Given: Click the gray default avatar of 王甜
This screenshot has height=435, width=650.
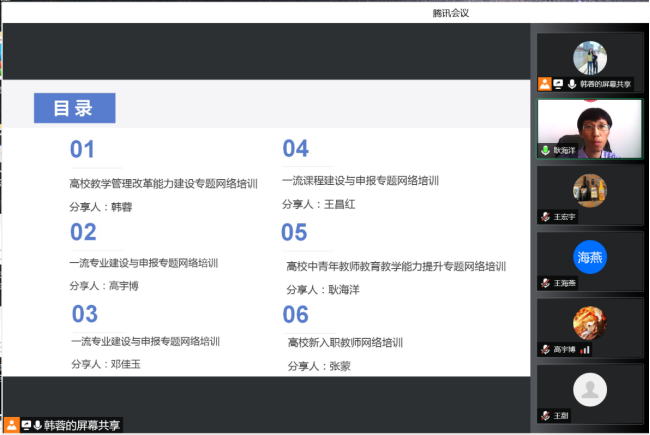Looking at the screenshot, I should [x=590, y=388].
